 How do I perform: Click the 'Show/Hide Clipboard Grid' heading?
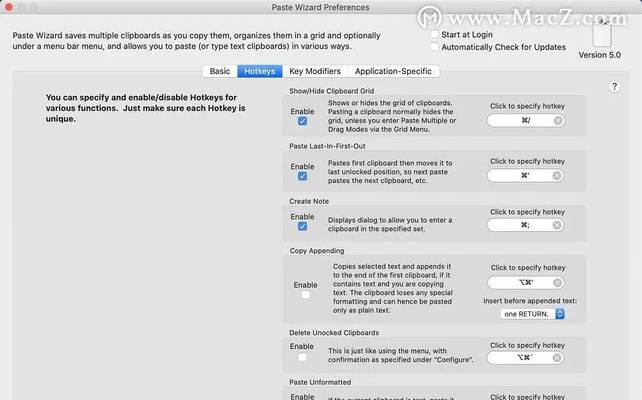point(331,91)
